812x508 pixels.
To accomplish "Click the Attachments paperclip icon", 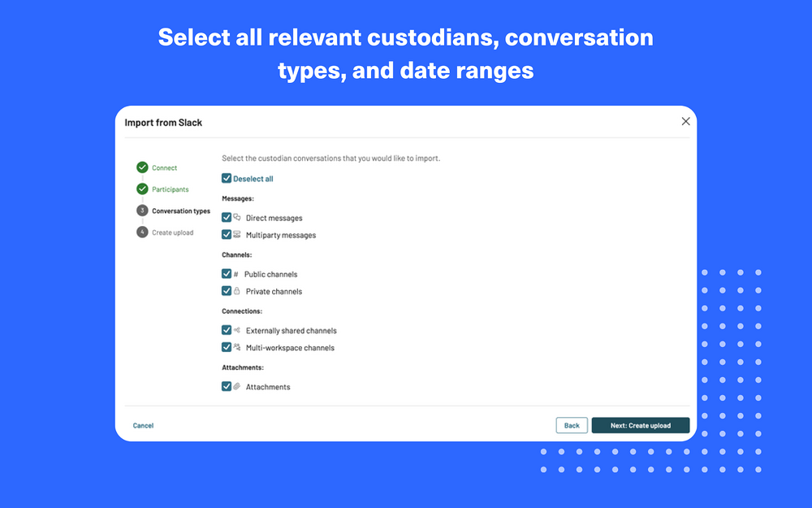I will [236, 387].
